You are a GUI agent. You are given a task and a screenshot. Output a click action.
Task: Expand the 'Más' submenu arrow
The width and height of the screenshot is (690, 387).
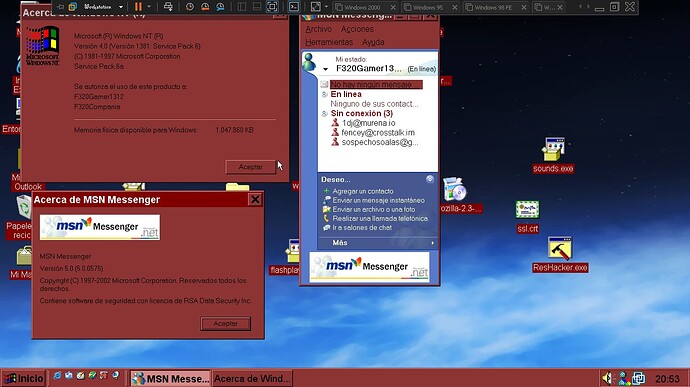click(x=433, y=243)
